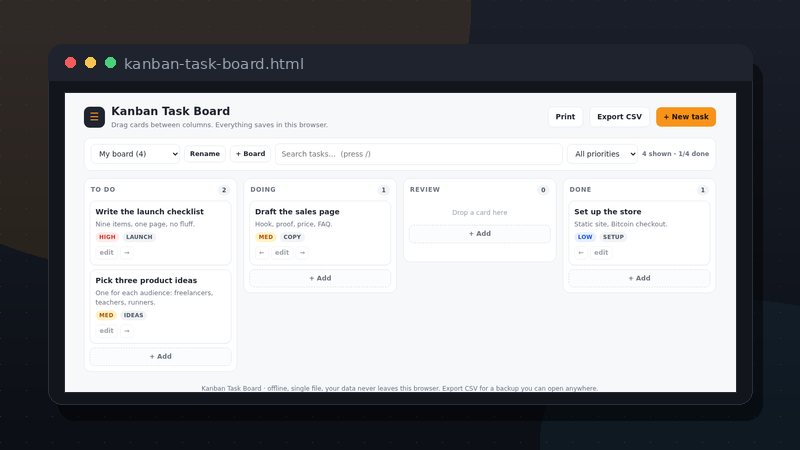Move 'Draft the sales page' card left
This screenshot has height=450, width=800.
pyautogui.click(x=262, y=253)
